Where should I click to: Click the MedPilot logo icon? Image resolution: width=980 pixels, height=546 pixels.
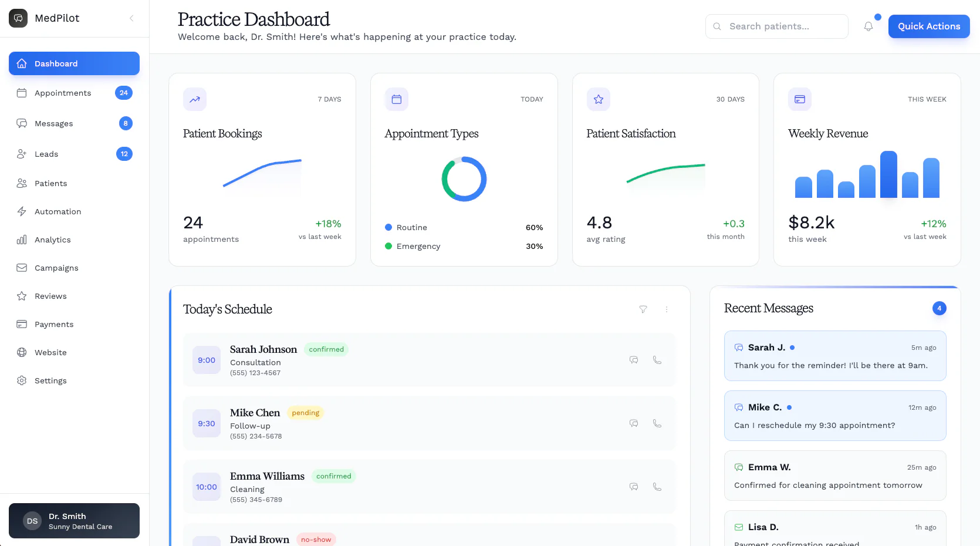point(18,18)
